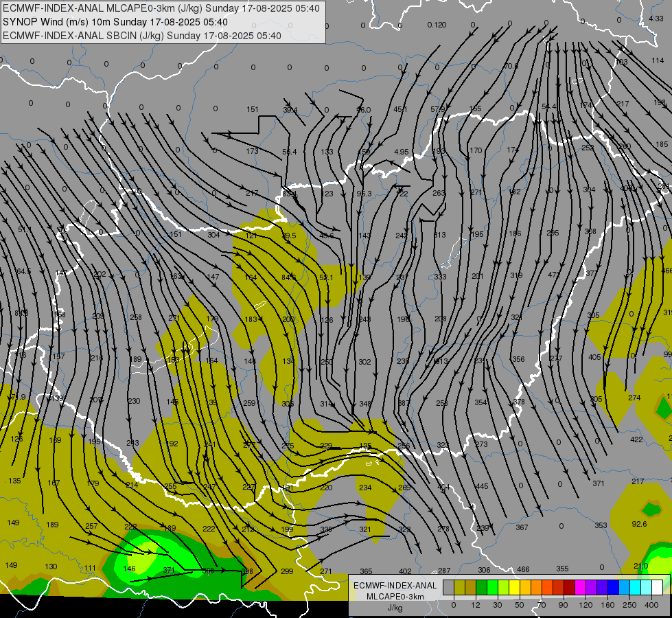Image resolution: width=672 pixels, height=618 pixels.
Task: Click the 402 value on the map
Action: point(405,571)
